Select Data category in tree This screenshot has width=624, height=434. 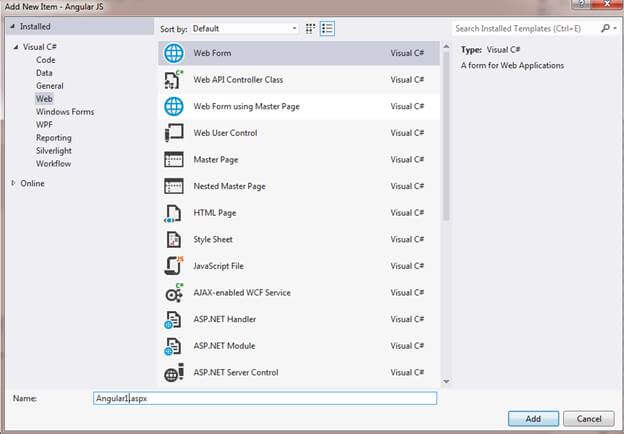(44, 73)
